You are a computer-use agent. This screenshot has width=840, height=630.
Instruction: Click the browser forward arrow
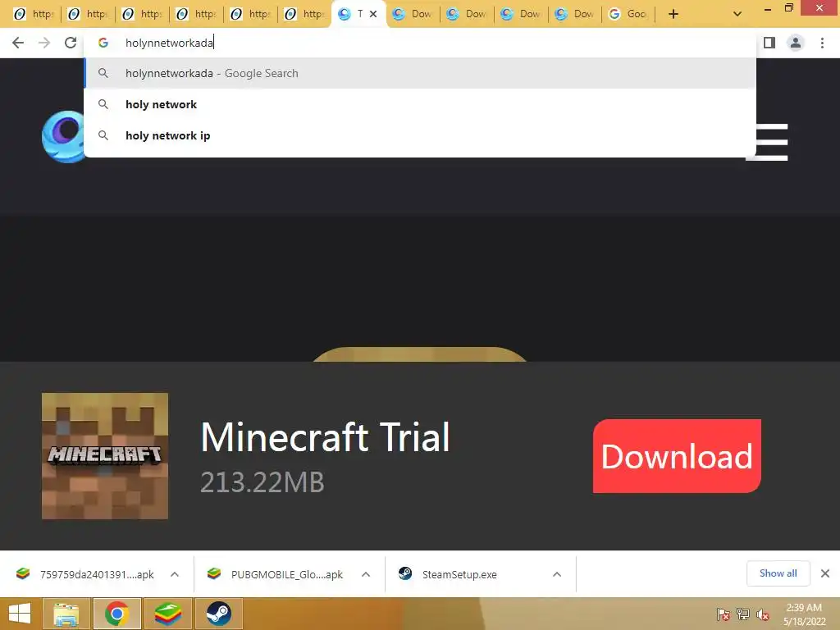(x=44, y=43)
